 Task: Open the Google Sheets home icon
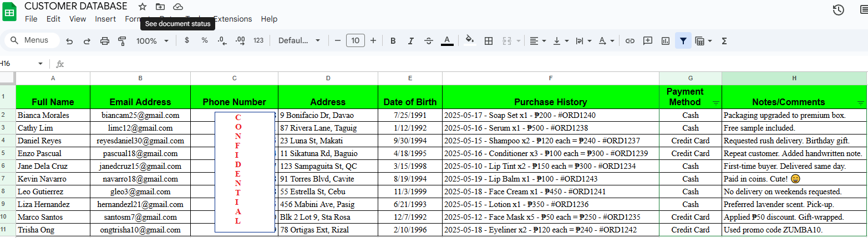pos(11,12)
